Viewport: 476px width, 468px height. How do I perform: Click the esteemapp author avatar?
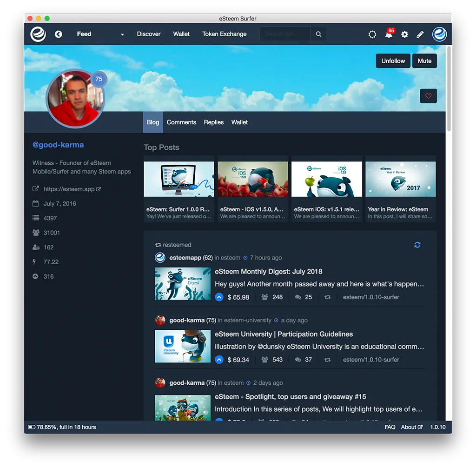pyautogui.click(x=160, y=258)
